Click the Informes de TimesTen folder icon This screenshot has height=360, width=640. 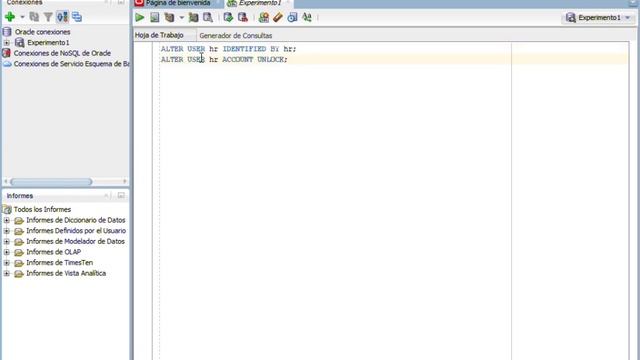(x=19, y=263)
